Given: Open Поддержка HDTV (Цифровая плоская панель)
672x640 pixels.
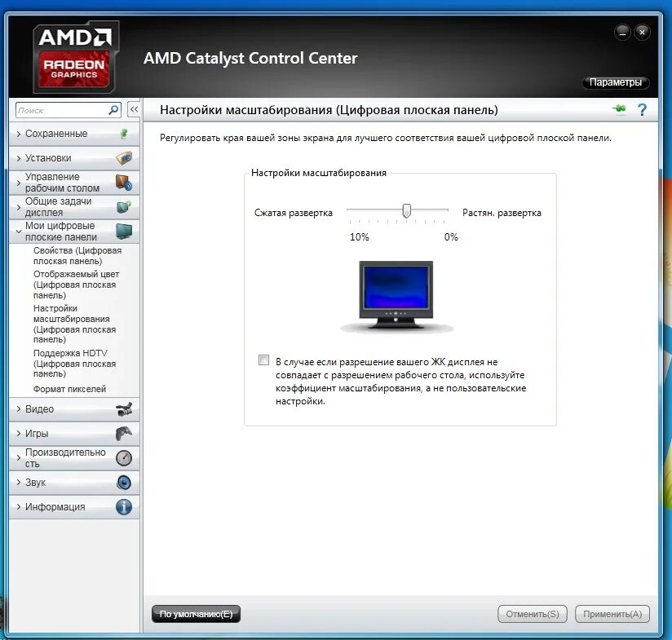Looking at the screenshot, I should point(74,364).
